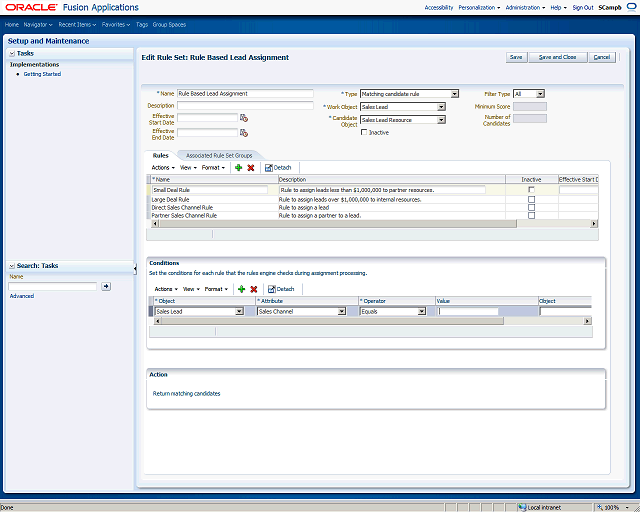The width and height of the screenshot is (640, 512).
Task: Toggle Inactive checkbox for Large Deal Rule
Action: [531, 200]
